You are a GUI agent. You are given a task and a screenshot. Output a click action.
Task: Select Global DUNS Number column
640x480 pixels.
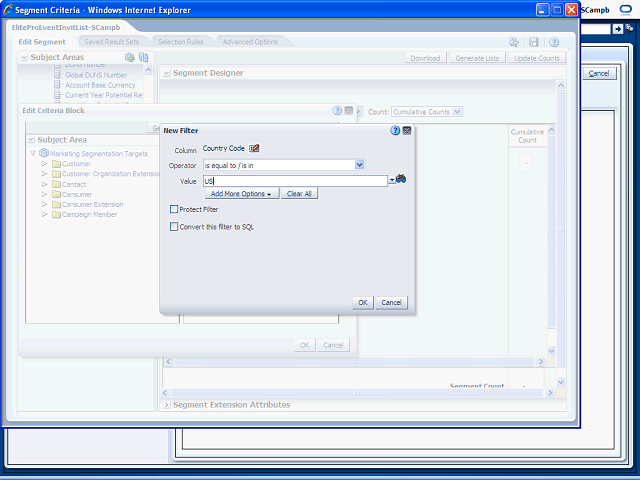pyautogui.click(x=96, y=75)
